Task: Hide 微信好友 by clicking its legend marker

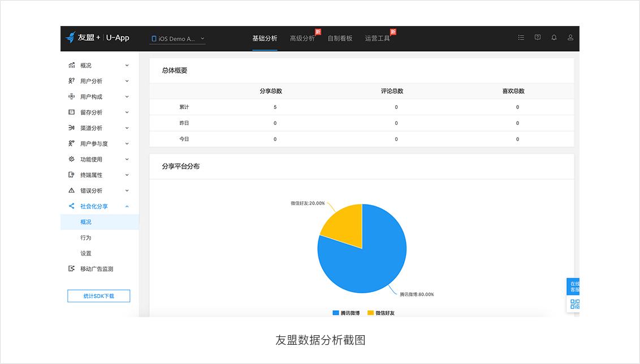Action: (x=370, y=311)
